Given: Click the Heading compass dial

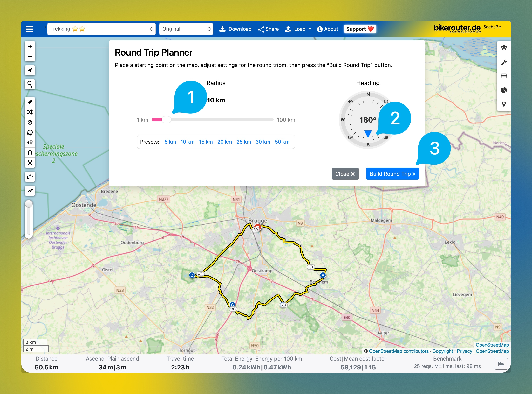Looking at the screenshot, I should (368, 120).
